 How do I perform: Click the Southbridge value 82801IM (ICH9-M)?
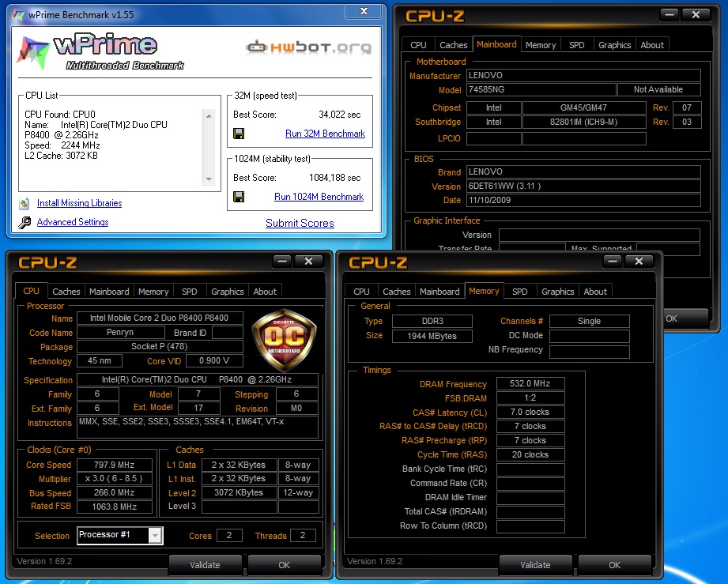[584, 122]
